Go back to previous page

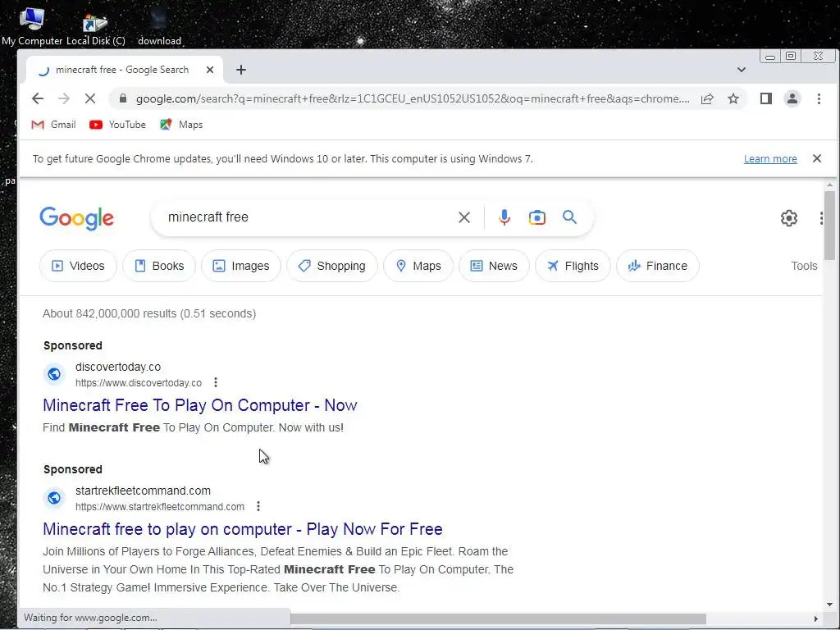38,98
